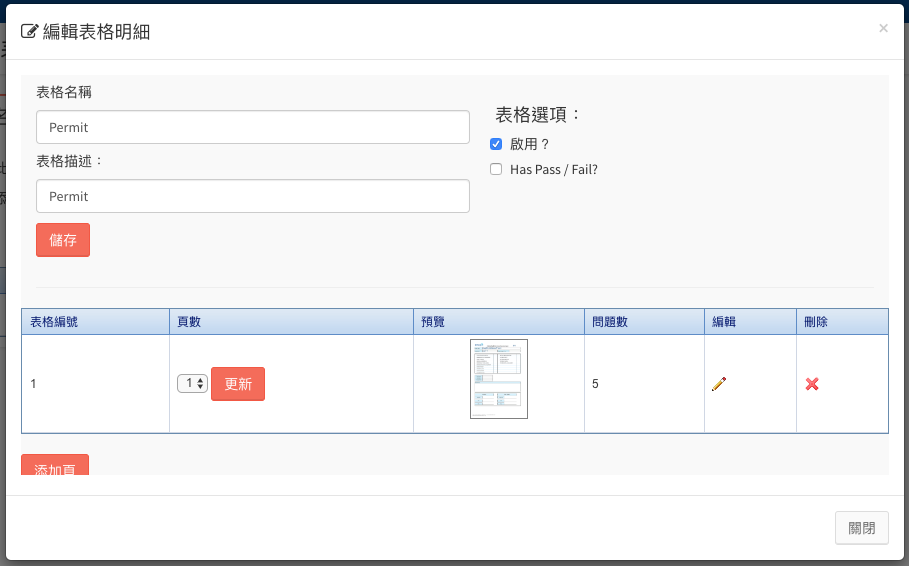Open the page number dropdown showing 1

tap(192, 383)
